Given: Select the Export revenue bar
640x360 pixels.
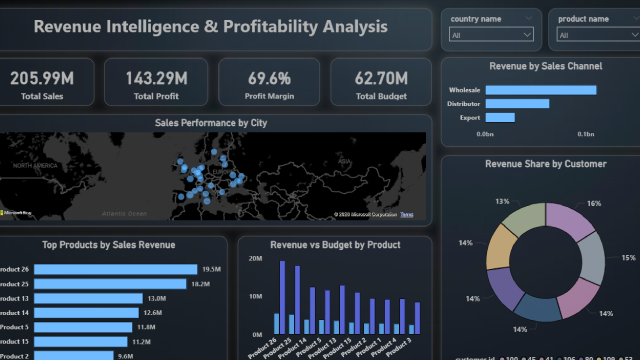Looking at the screenshot, I should [x=500, y=118].
